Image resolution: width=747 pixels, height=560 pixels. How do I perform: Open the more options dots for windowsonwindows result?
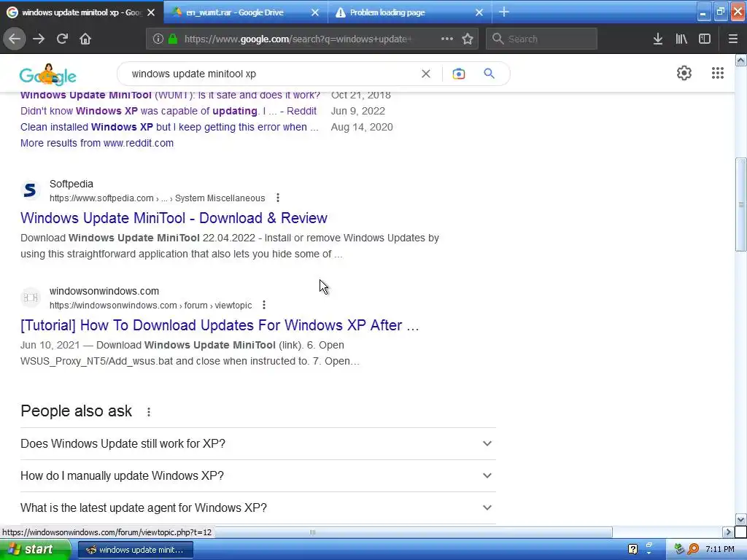click(264, 305)
